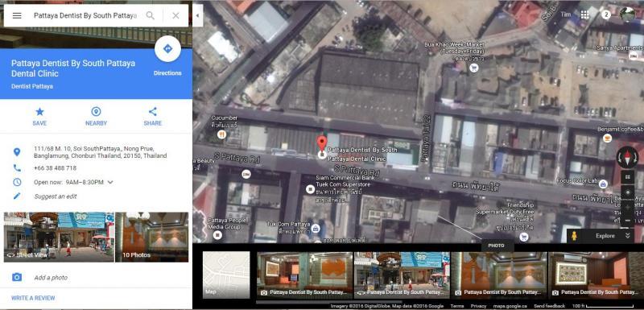Open the Nearby search option

(x=96, y=117)
